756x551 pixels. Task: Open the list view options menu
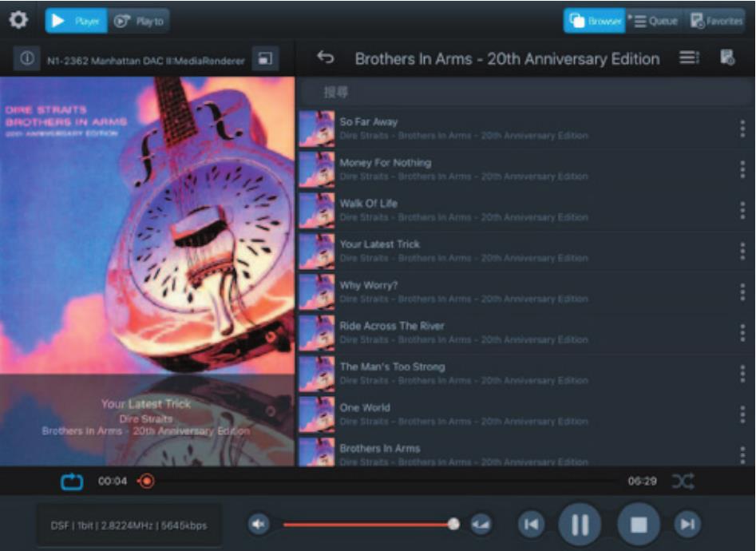689,58
